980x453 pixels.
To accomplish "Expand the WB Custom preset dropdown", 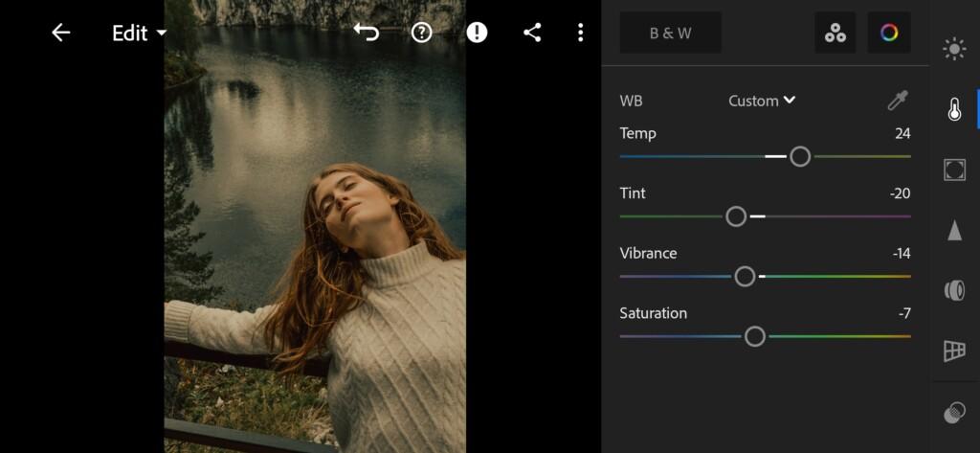I will pos(762,101).
